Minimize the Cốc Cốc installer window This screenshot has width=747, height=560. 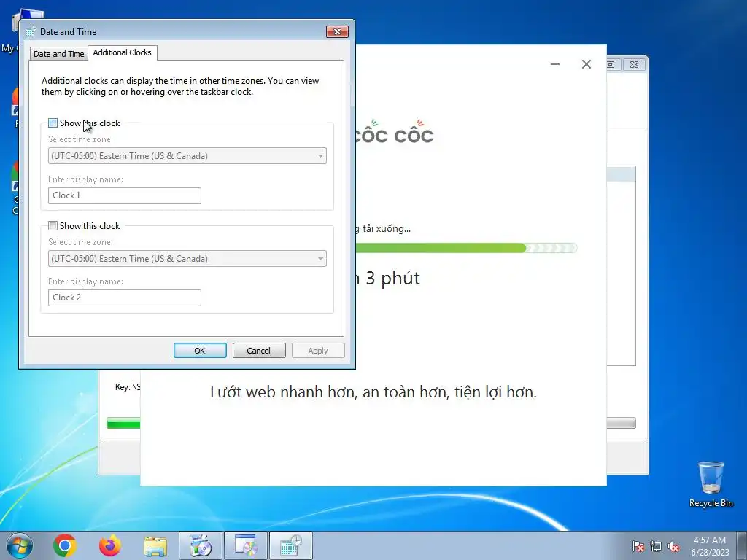(555, 64)
